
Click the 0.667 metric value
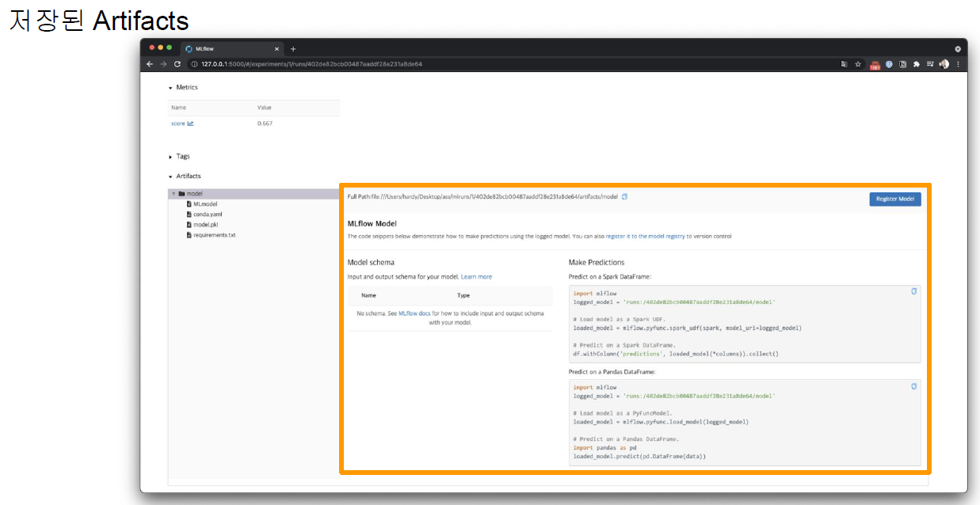point(265,123)
